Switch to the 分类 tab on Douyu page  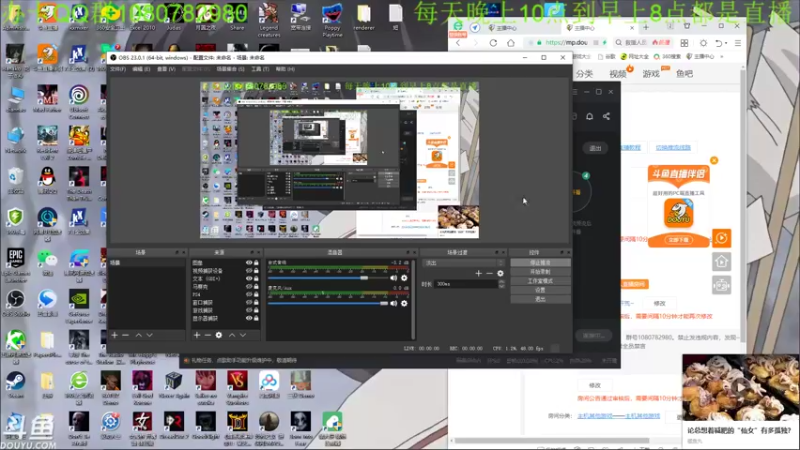click(x=584, y=74)
